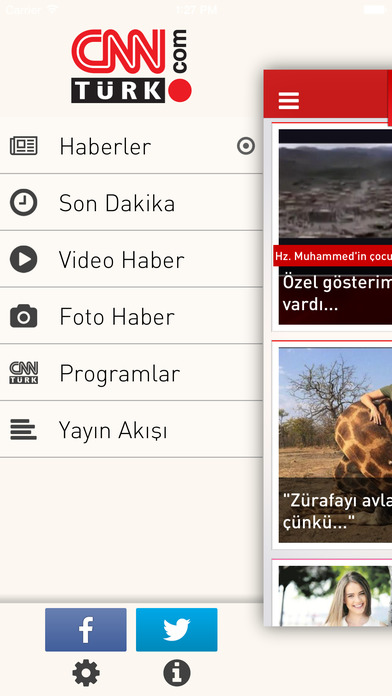This screenshot has width=392, height=696.
Task: Open the 'Zürafayı avla' news headline
Action: coord(337,511)
